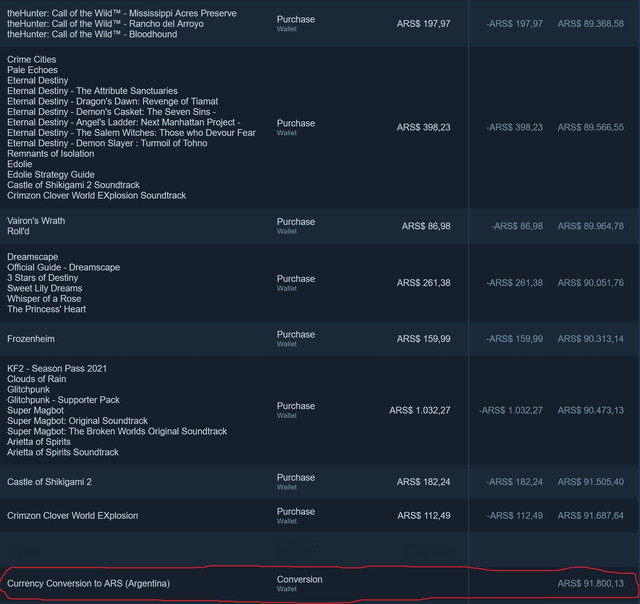The width and height of the screenshot is (640, 604).
Task: Click The Princess' Heart entry
Action: [x=46, y=309]
